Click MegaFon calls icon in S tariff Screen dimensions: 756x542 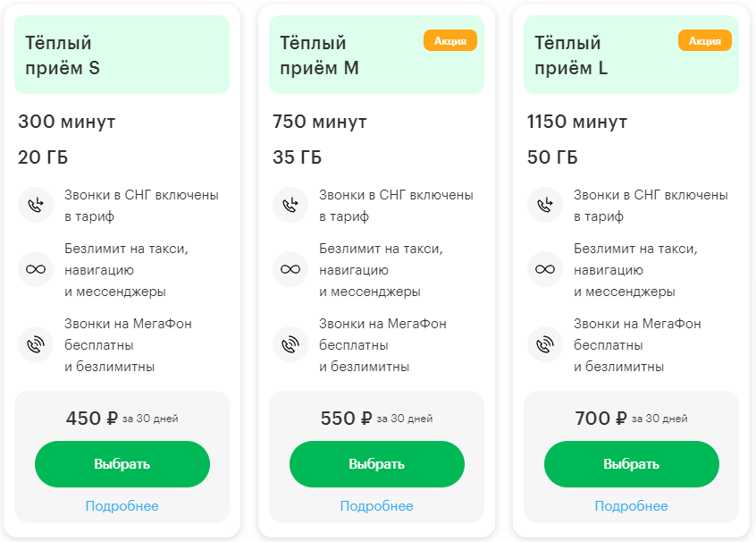pyautogui.click(x=35, y=343)
